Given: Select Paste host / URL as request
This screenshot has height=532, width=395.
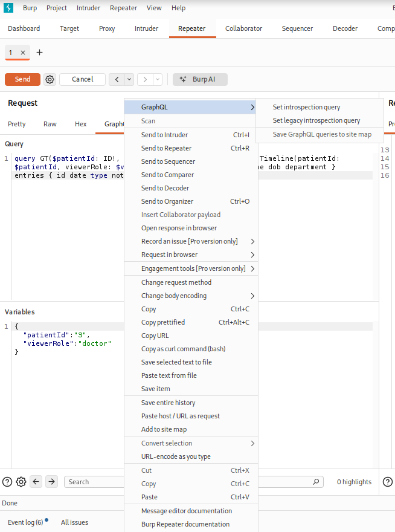Looking at the screenshot, I should 191,416.
